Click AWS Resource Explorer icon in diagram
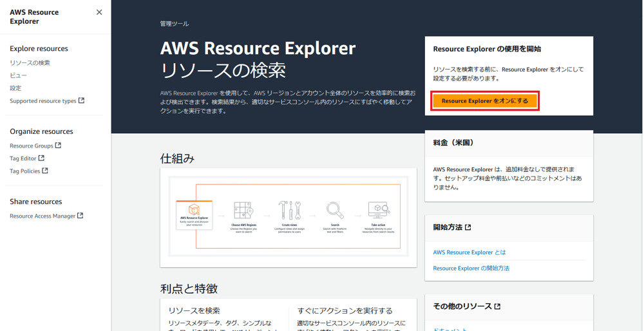The width and height of the screenshot is (644, 331). point(194,209)
